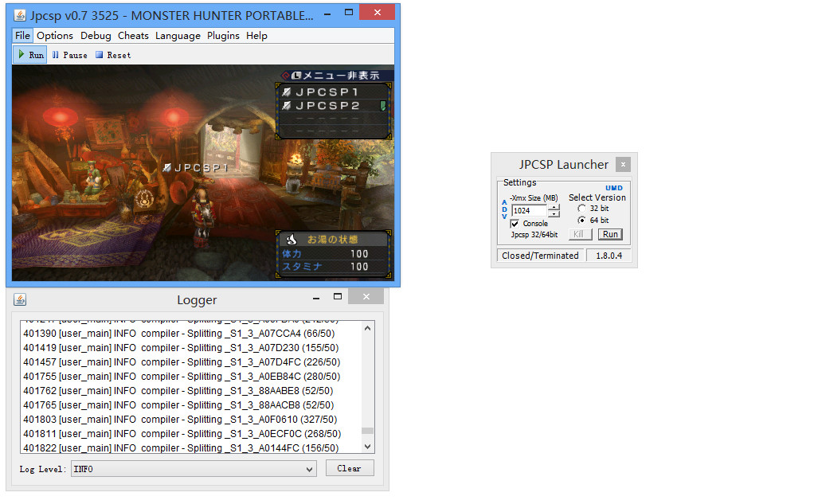
Task: Select the 32 bit version option
Action: (581, 209)
